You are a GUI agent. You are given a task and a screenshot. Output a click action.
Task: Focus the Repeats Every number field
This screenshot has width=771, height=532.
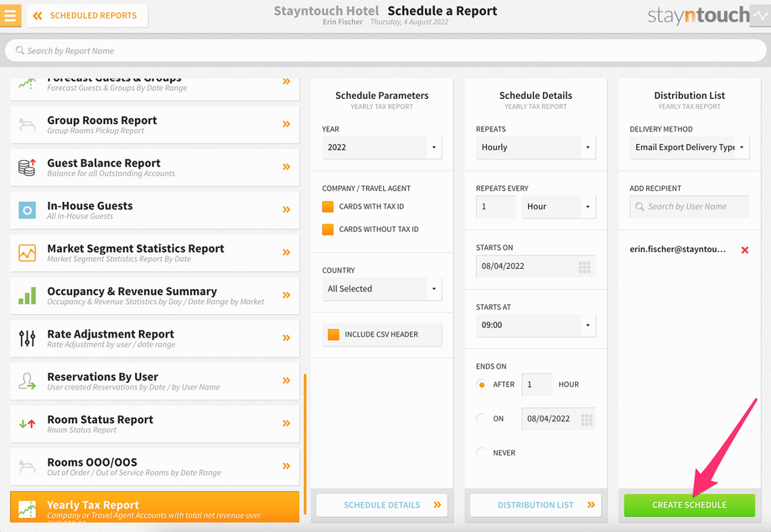pos(495,207)
